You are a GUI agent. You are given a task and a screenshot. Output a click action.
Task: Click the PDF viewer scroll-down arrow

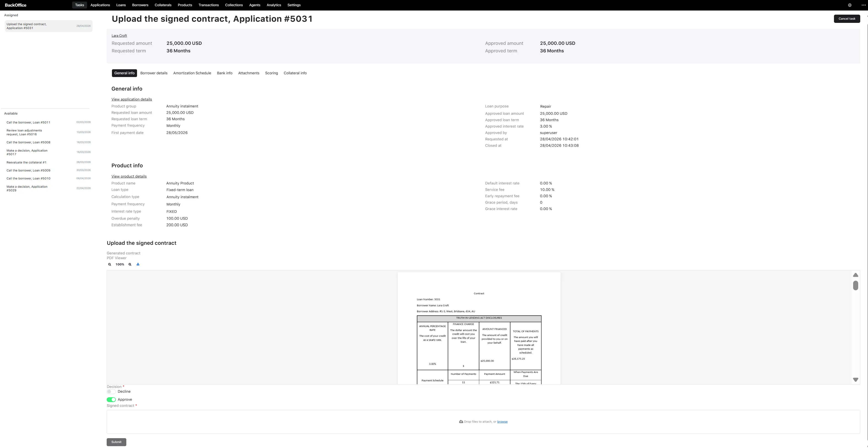[x=855, y=380]
